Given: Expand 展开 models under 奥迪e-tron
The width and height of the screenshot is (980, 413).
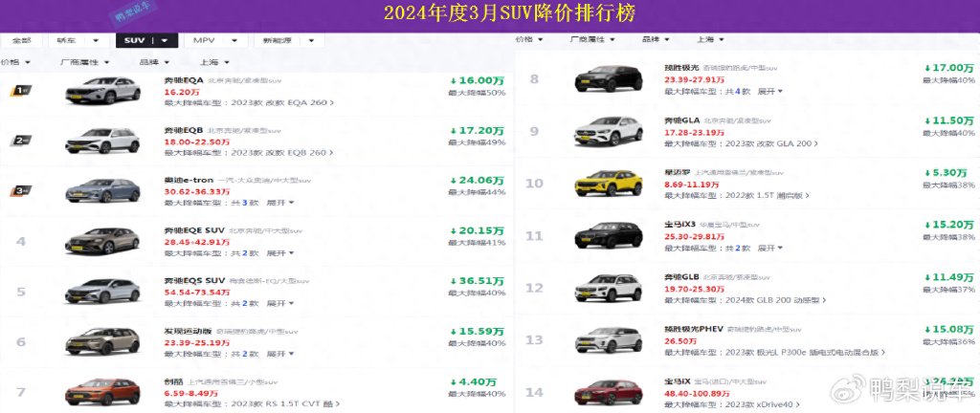Looking at the screenshot, I should click(x=280, y=203).
